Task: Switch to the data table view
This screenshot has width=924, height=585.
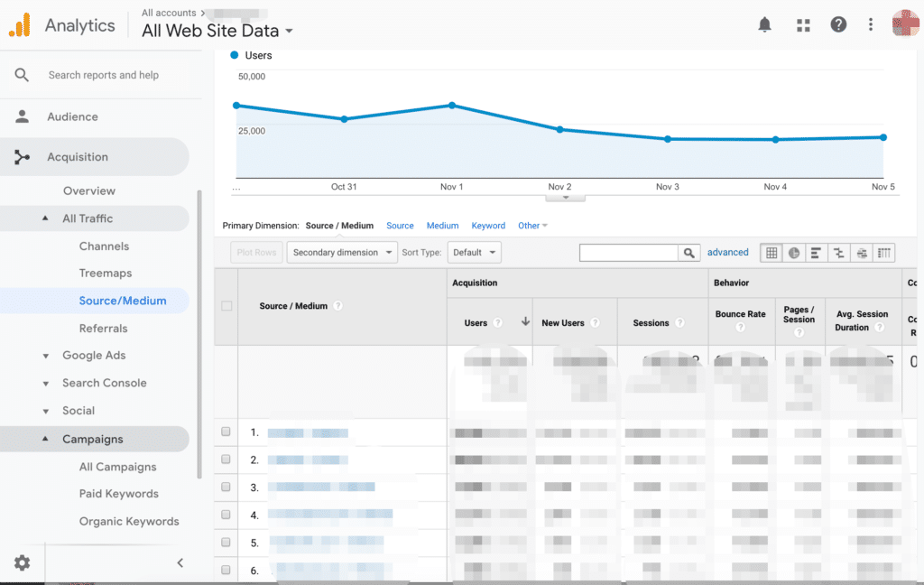Action: [772, 253]
